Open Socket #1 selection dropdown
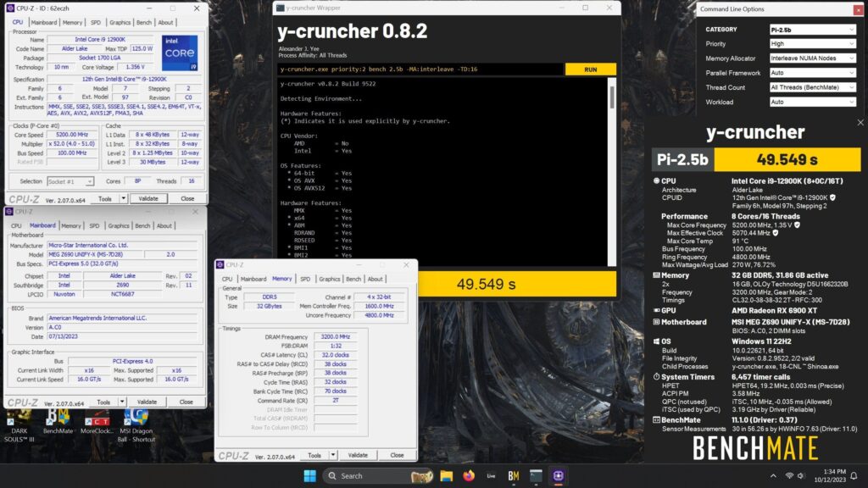 [70, 181]
